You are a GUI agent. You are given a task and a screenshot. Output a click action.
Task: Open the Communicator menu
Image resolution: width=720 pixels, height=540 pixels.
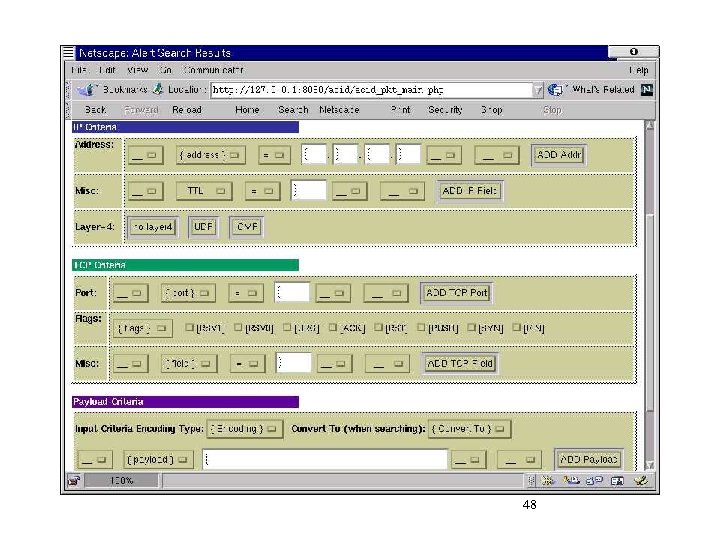pyautogui.click(x=213, y=70)
